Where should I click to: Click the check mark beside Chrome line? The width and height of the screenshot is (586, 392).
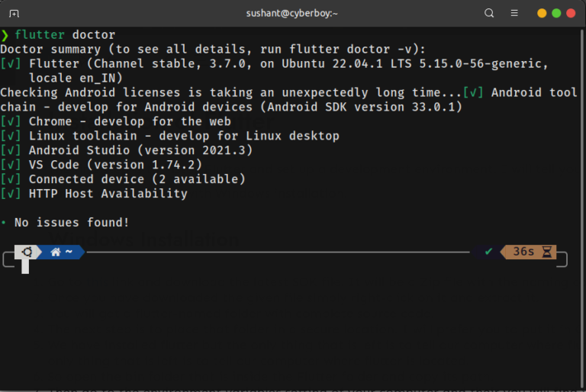tap(11, 121)
